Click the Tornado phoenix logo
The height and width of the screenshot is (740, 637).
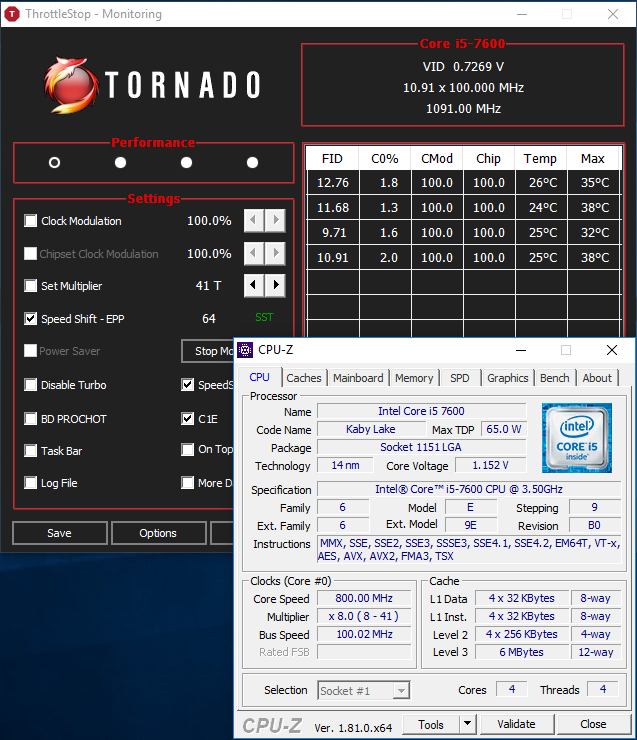click(71, 85)
